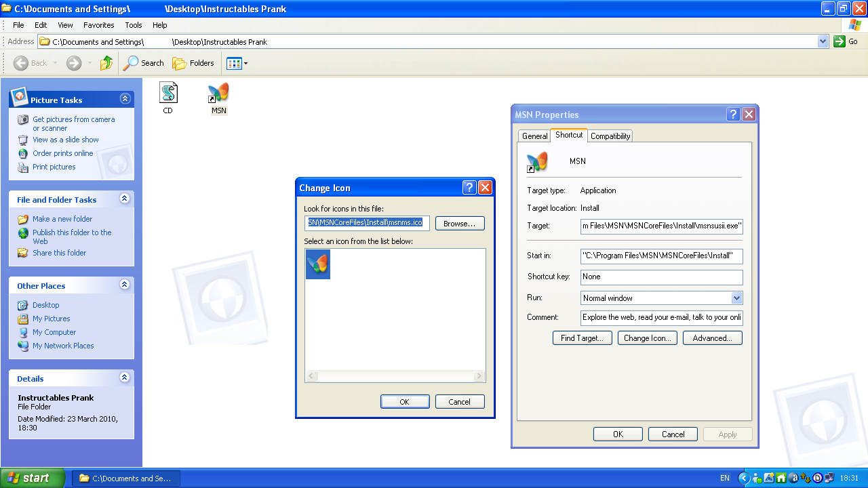The height and width of the screenshot is (488, 868).
Task: Go up one folder level
Action: 106,63
